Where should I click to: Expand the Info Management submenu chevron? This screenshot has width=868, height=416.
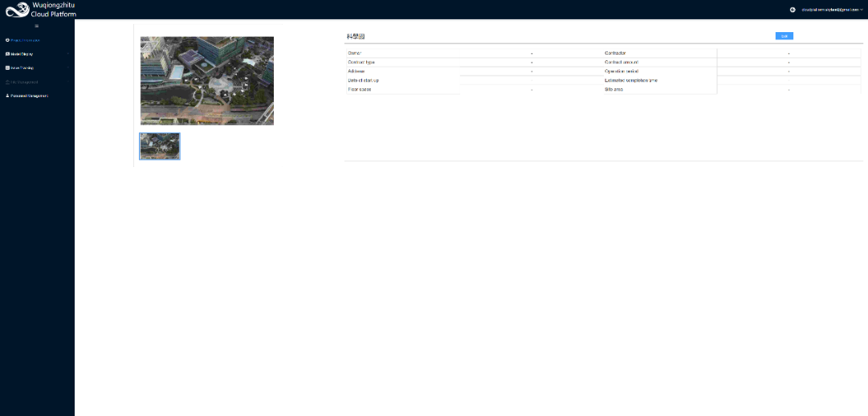(x=68, y=82)
